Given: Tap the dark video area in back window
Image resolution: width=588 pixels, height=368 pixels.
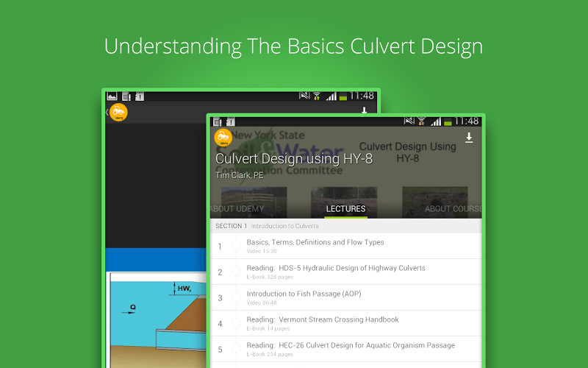Looking at the screenshot, I should [156, 186].
